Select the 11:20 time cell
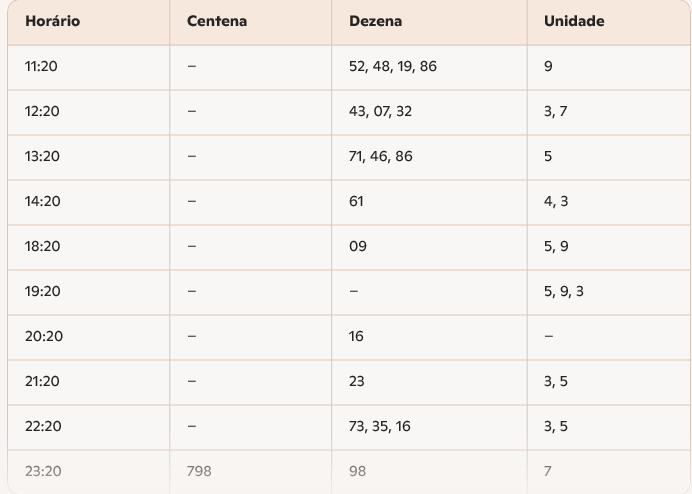The width and height of the screenshot is (692, 494). click(x=42, y=67)
